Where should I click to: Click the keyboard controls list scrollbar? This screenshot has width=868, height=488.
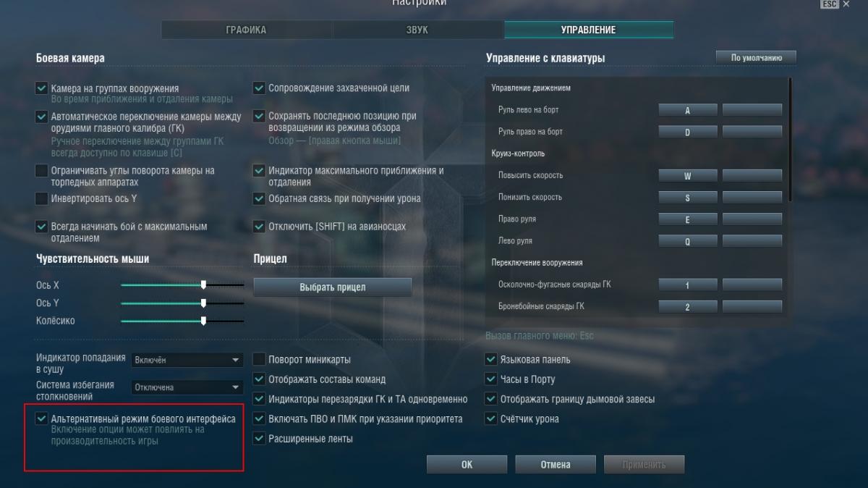tap(790, 139)
